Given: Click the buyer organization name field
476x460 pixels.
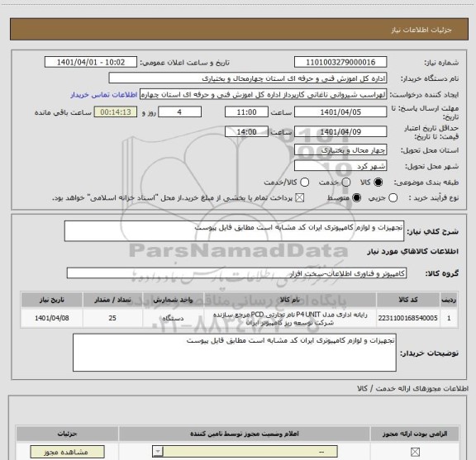Looking at the screenshot, I should (x=248, y=78).
